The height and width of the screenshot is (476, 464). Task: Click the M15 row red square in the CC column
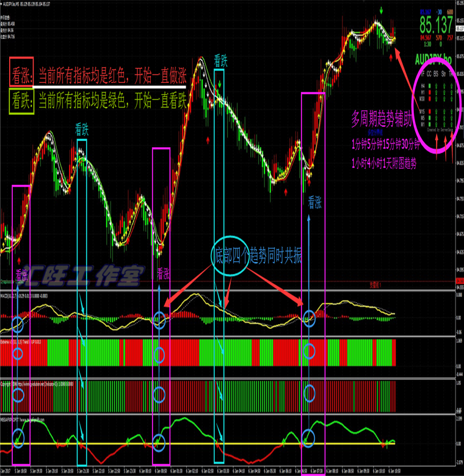tap(430, 111)
